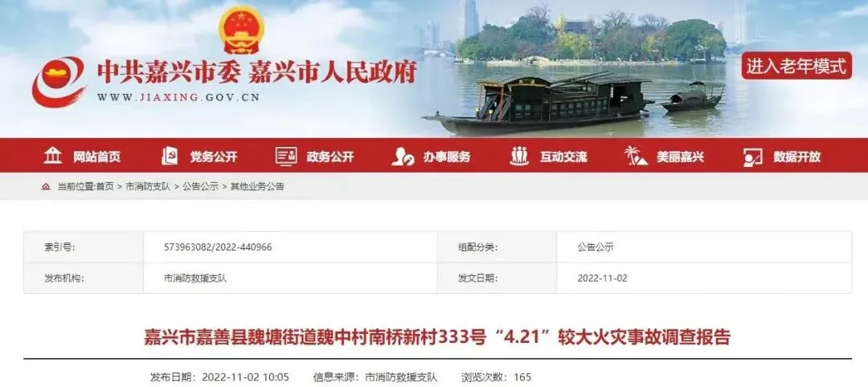Click the party document icon beside 党务公开
The width and height of the screenshot is (868, 387).
[x=170, y=157]
